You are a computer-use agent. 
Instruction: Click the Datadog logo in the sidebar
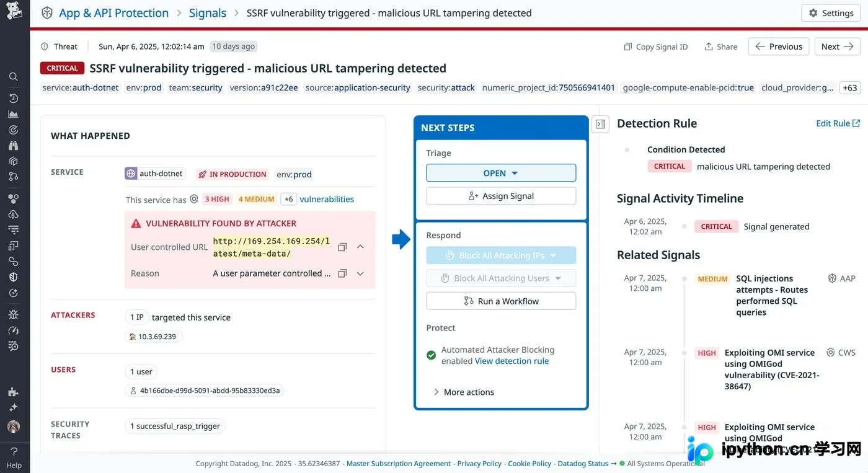14,11
